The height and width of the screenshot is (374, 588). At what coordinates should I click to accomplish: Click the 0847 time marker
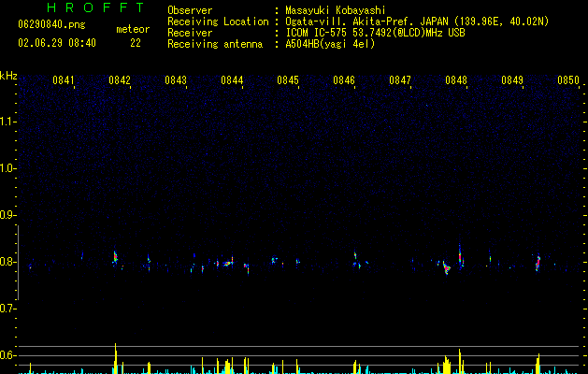[x=400, y=80]
